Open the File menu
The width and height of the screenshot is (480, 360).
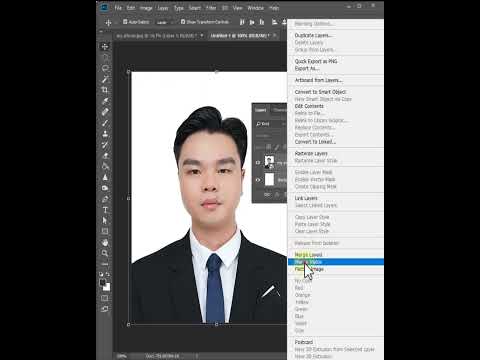pos(118,8)
